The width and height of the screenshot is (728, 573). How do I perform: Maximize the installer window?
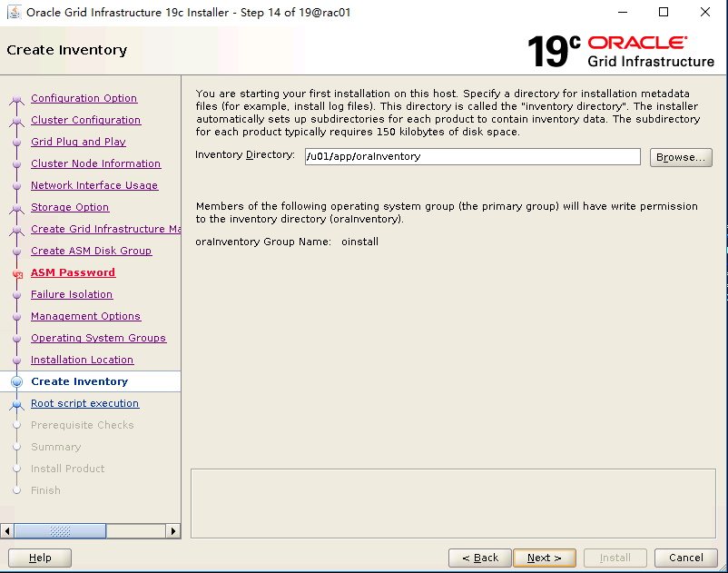pyautogui.click(x=664, y=12)
